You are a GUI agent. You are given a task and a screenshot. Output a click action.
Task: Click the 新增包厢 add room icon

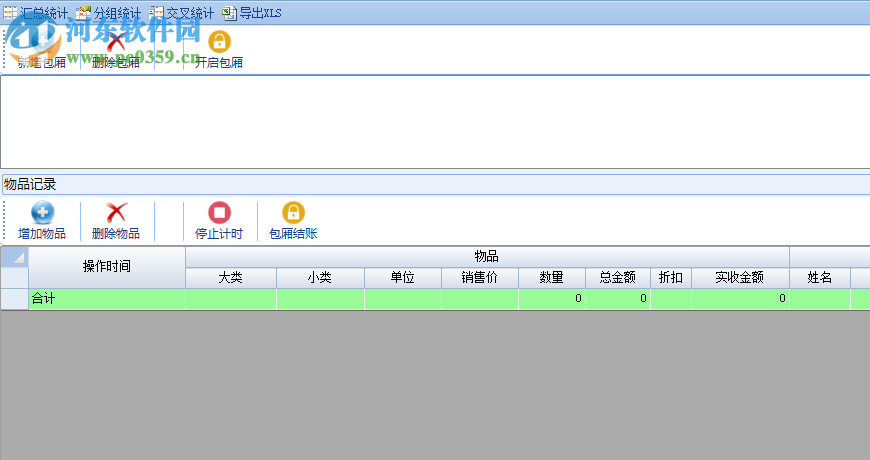[x=42, y=42]
